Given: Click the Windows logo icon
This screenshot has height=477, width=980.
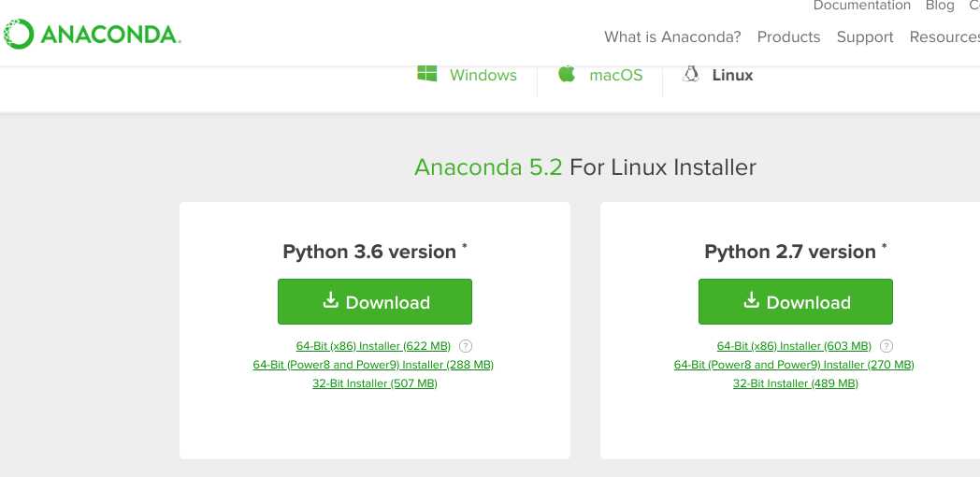Looking at the screenshot, I should 426,74.
